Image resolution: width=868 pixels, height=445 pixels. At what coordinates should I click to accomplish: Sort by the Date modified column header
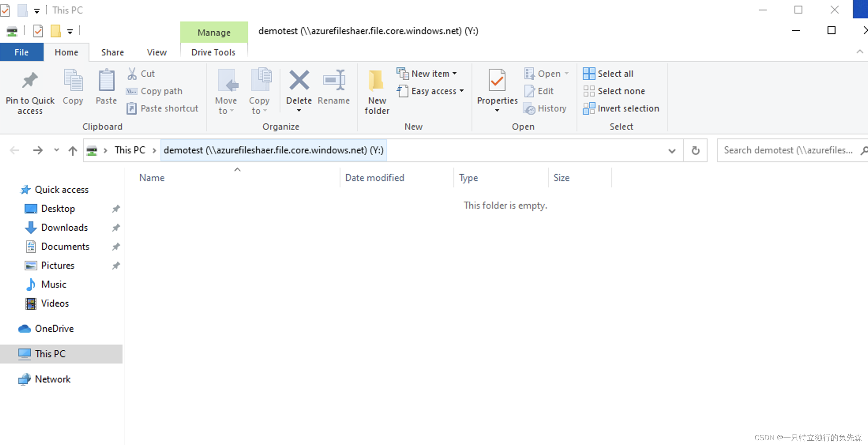click(x=374, y=178)
